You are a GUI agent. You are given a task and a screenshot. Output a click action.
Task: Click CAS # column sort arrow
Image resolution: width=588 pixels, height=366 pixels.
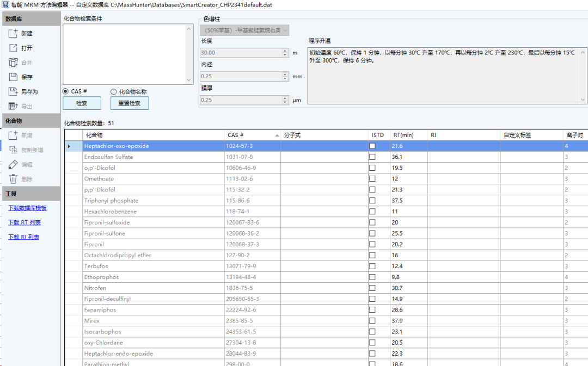(277, 135)
